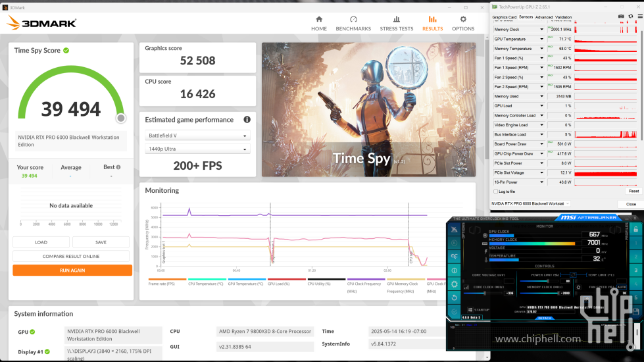Open the GPU-Z hamburger menu

640,16
